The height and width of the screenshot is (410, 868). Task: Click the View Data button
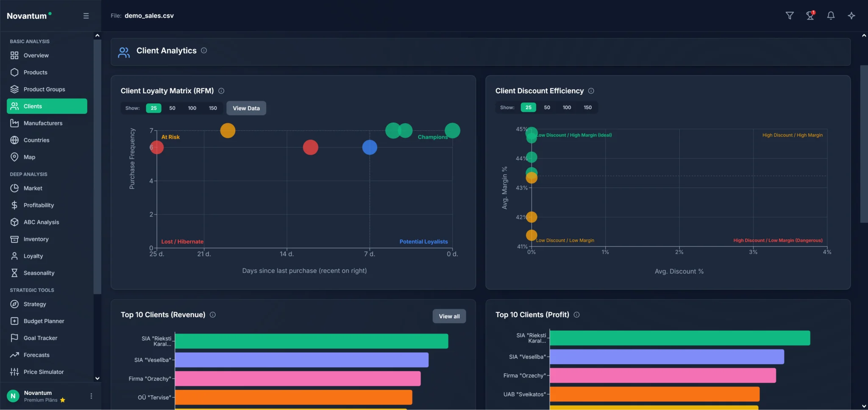coord(246,108)
